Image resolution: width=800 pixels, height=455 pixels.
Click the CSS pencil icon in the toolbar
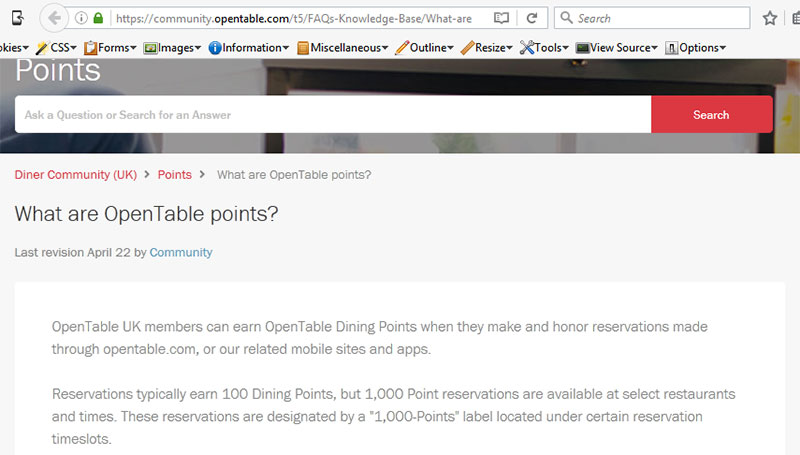tap(42, 48)
